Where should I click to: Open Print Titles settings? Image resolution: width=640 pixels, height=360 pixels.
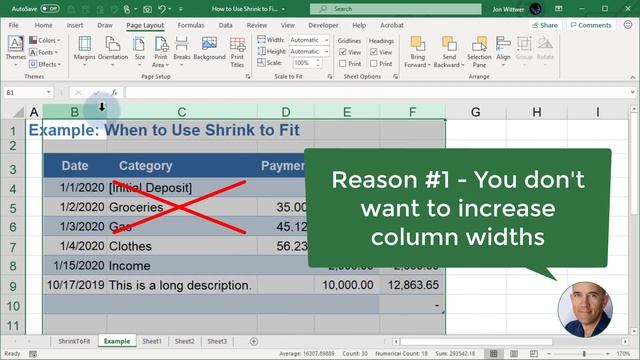tap(237, 51)
